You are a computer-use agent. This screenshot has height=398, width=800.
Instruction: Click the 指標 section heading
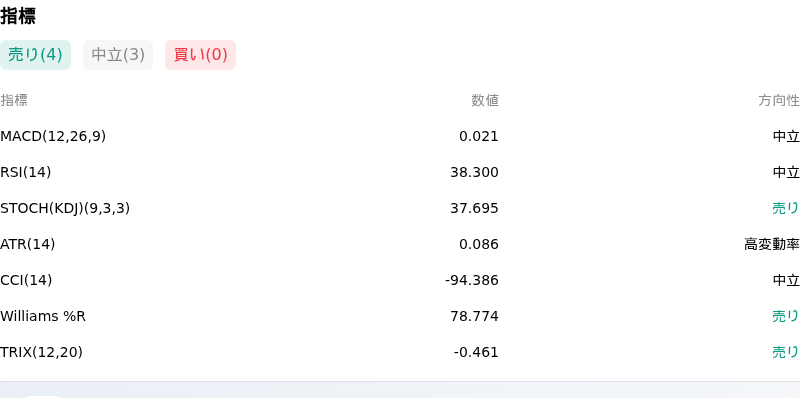(x=18, y=16)
